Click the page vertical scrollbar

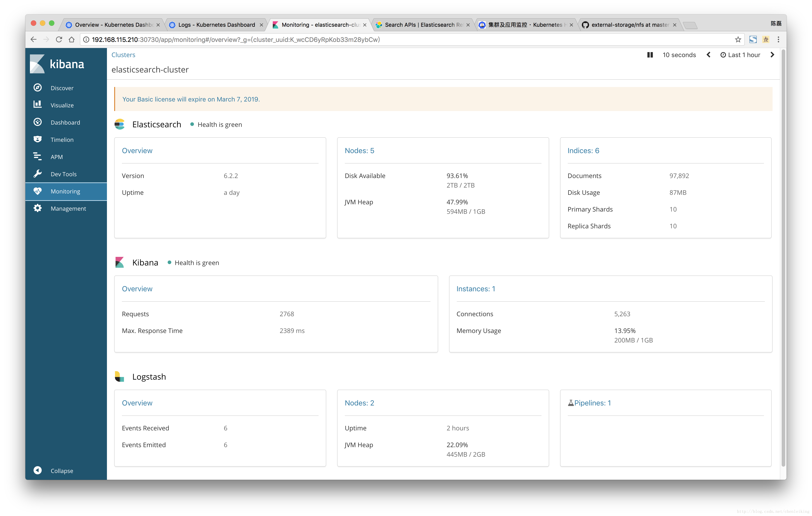click(783, 258)
